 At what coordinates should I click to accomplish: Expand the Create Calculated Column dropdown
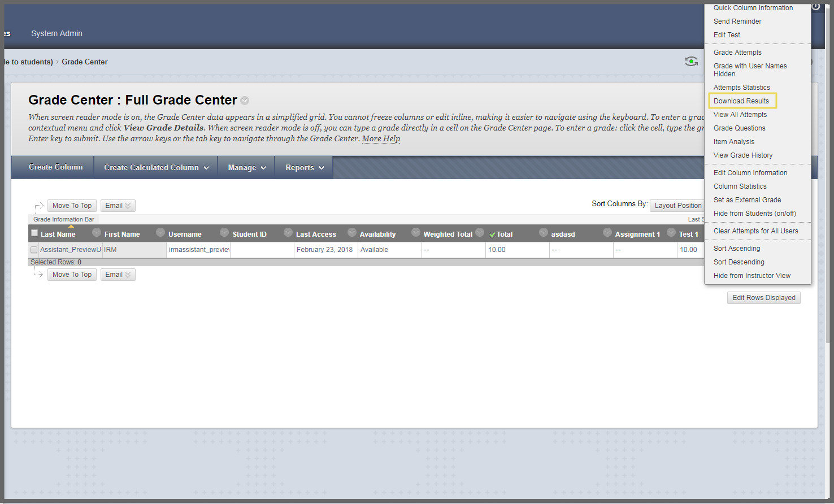(x=156, y=168)
